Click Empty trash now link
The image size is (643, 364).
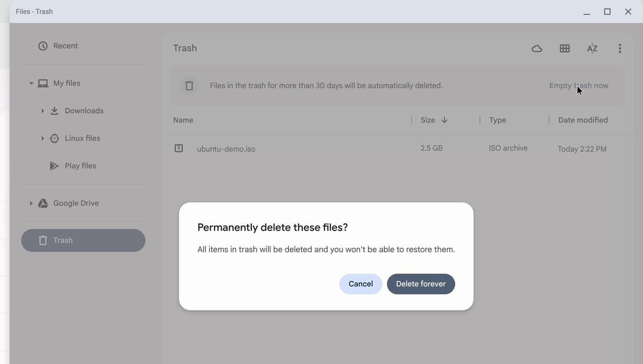click(579, 86)
